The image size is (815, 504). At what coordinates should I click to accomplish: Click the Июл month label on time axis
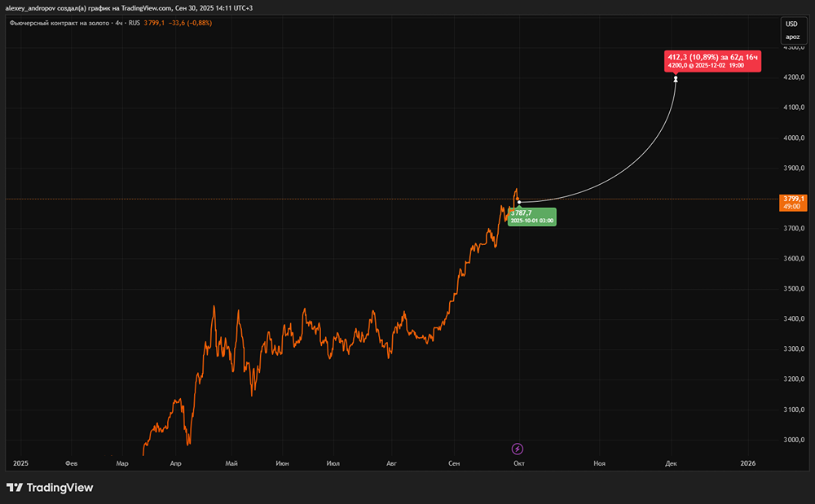tap(333, 463)
